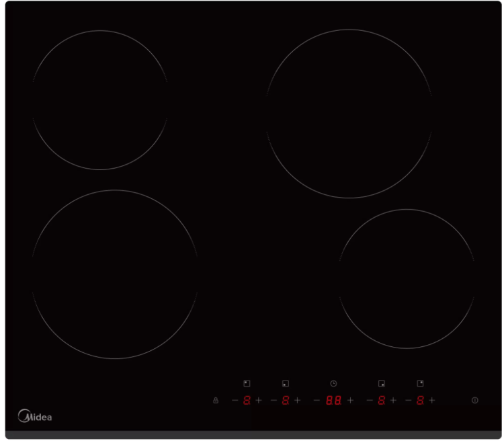Tap the small top-left cooking zone

(x=100, y=100)
